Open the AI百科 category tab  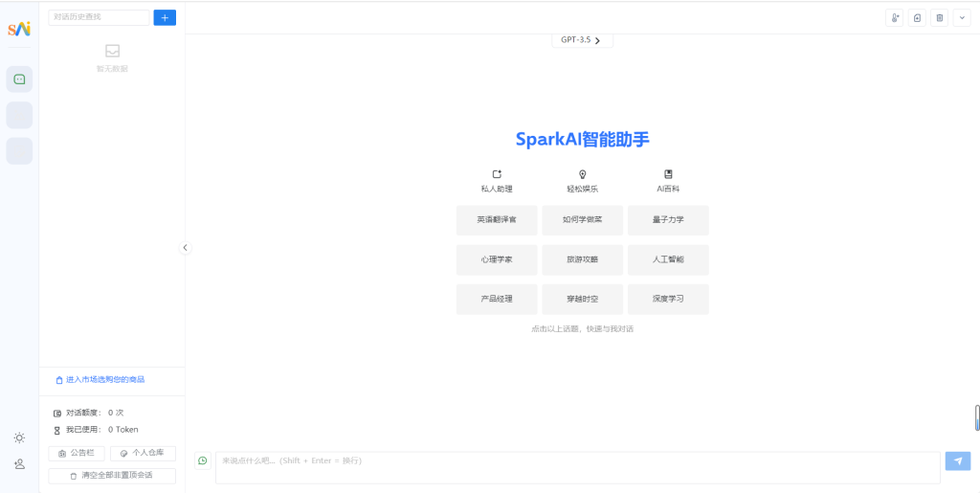668,181
